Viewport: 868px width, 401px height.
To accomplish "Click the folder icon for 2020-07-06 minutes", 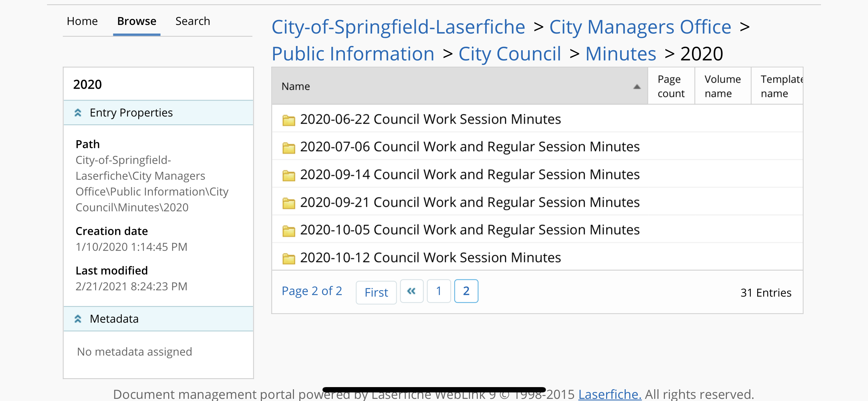I will [289, 148].
